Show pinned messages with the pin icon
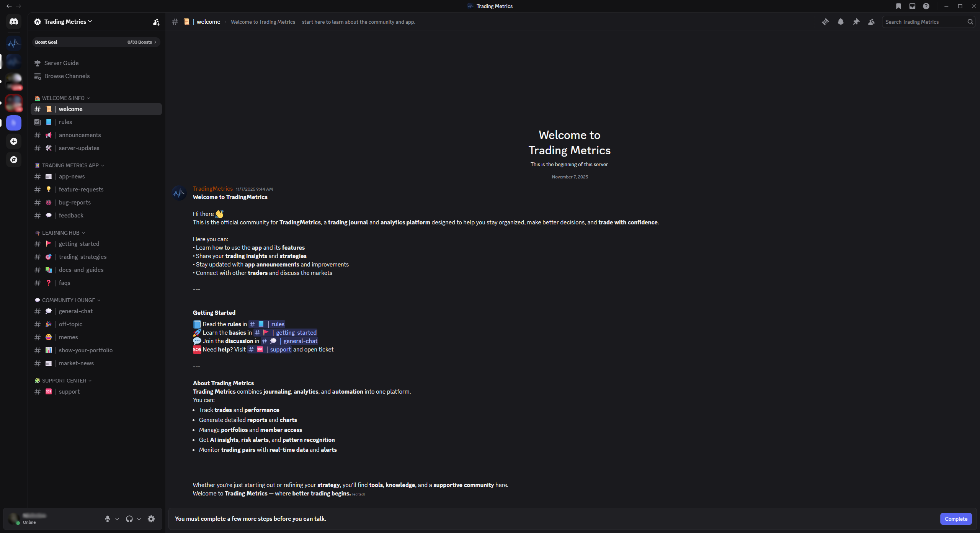This screenshot has height=533, width=980. coord(856,22)
